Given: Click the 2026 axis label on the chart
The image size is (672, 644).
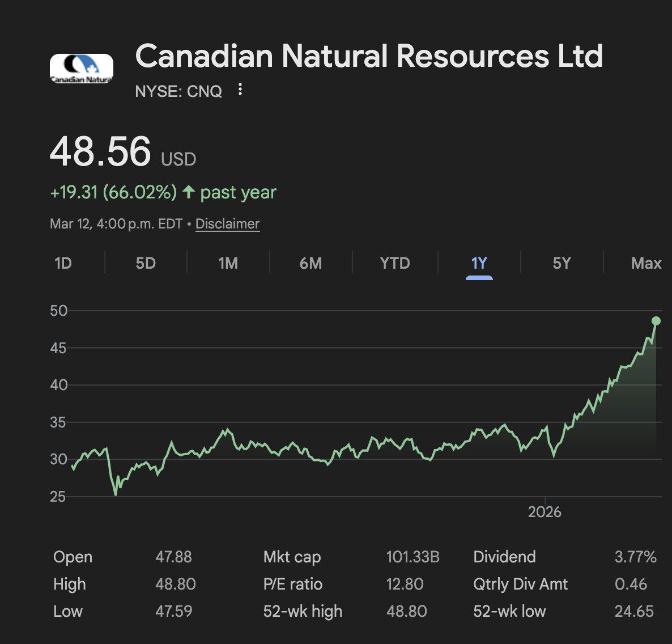Looking at the screenshot, I should click(x=545, y=512).
